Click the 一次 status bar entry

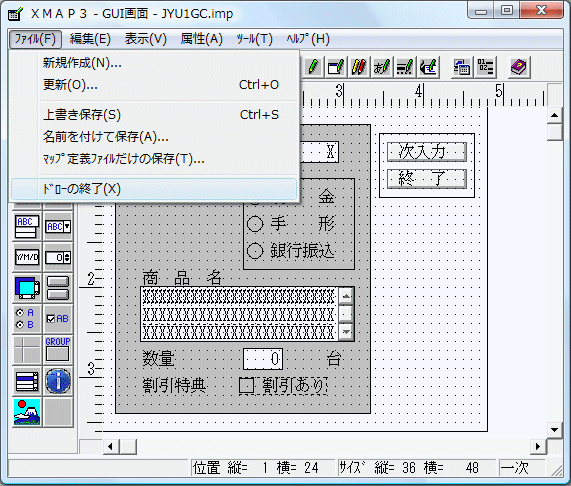522,468
